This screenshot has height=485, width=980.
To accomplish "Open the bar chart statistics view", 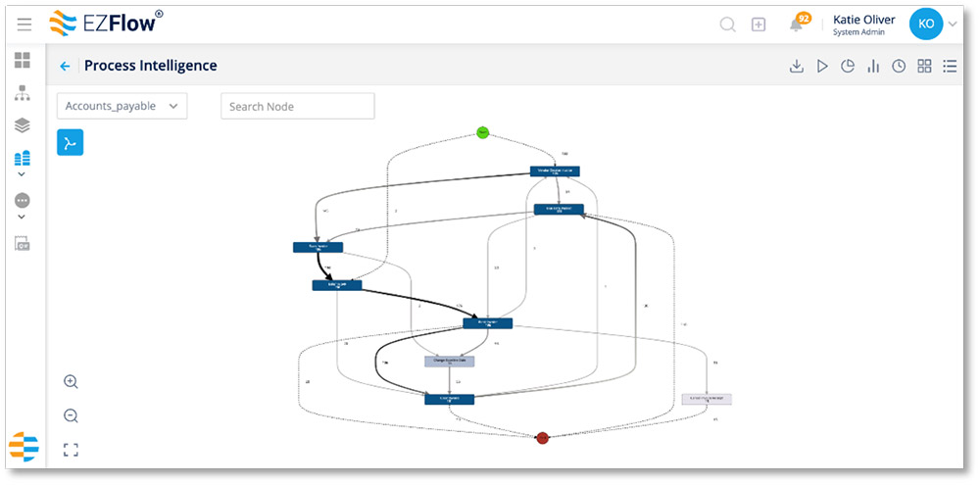I will pos(873,67).
